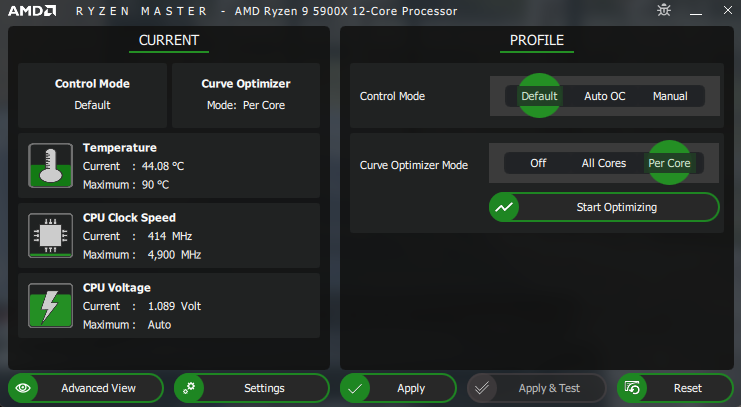Click the bug report icon in title bar
Image resolution: width=741 pixels, height=407 pixels.
click(x=664, y=11)
